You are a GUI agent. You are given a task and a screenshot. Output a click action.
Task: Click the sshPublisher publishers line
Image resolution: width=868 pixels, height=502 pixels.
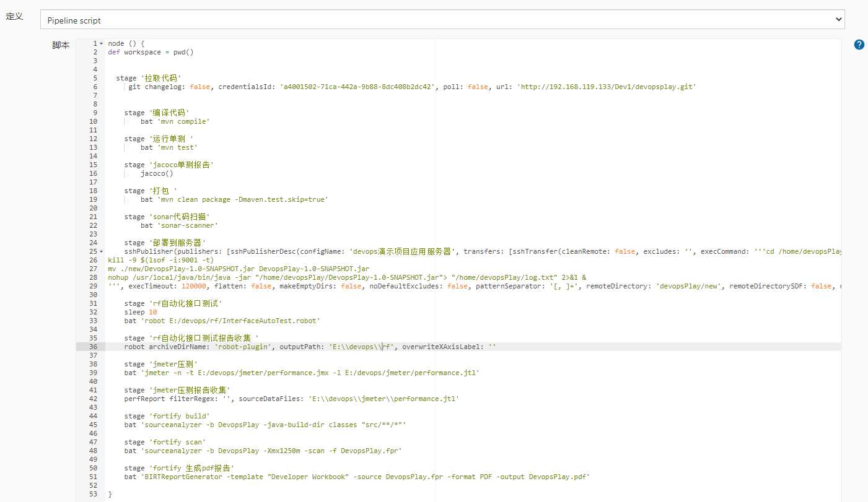pyautogui.click(x=483, y=251)
